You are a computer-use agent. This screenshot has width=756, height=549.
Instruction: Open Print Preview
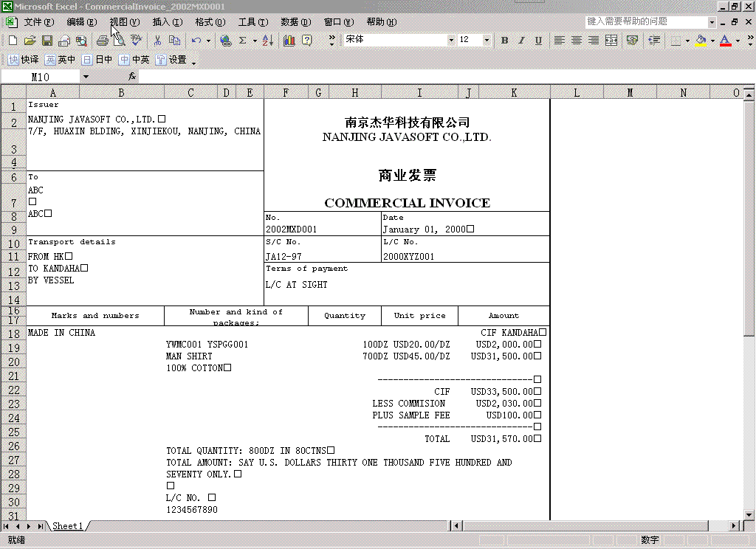point(119,41)
